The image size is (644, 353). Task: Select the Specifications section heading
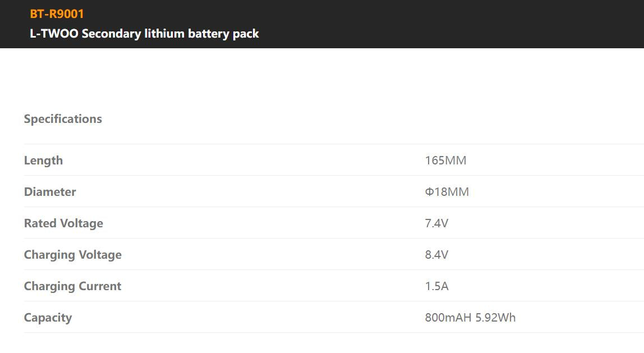click(x=63, y=119)
